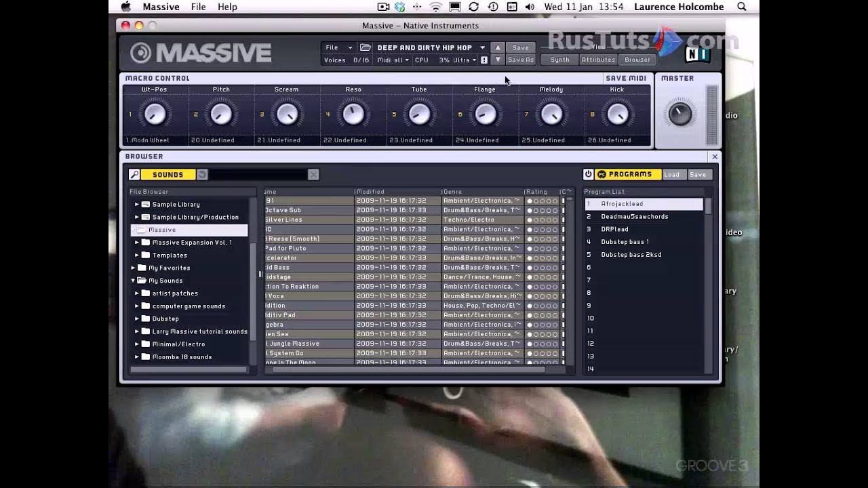
Task: Click the volume icon in menu bar
Action: click(x=530, y=7)
